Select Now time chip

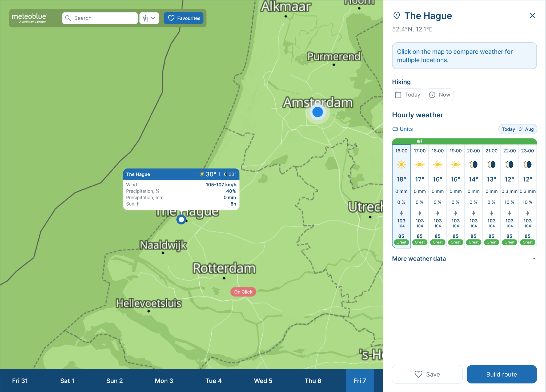(439, 95)
